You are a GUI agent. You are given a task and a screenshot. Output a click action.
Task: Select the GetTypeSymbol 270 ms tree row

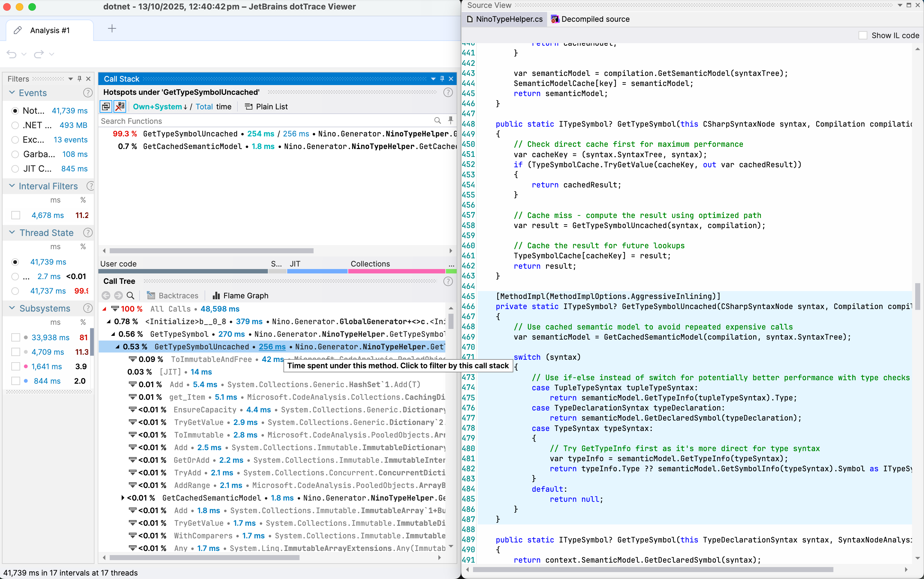coord(272,334)
